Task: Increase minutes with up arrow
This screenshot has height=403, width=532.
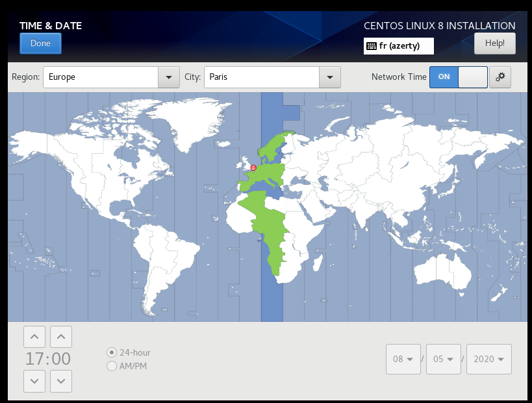Action: pyautogui.click(x=61, y=337)
